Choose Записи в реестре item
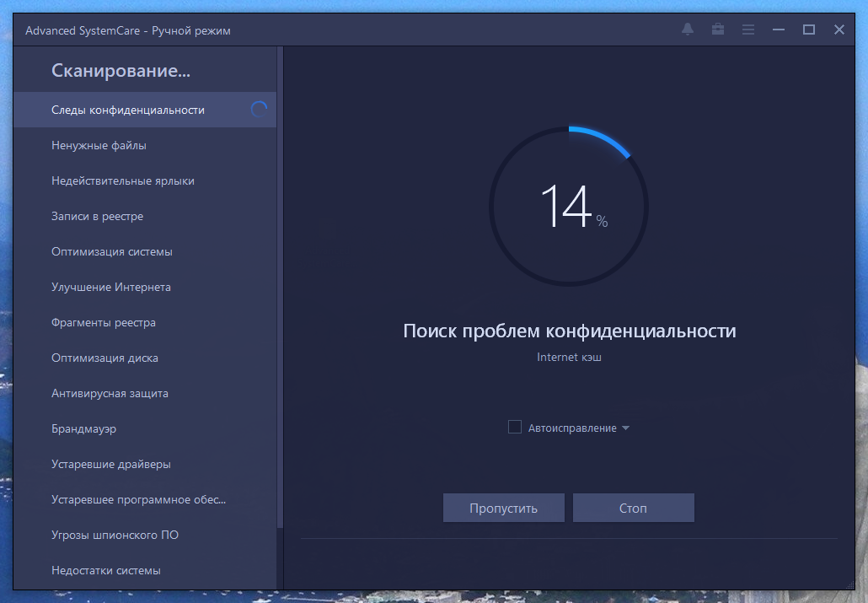868x603 pixels. pyautogui.click(x=97, y=216)
